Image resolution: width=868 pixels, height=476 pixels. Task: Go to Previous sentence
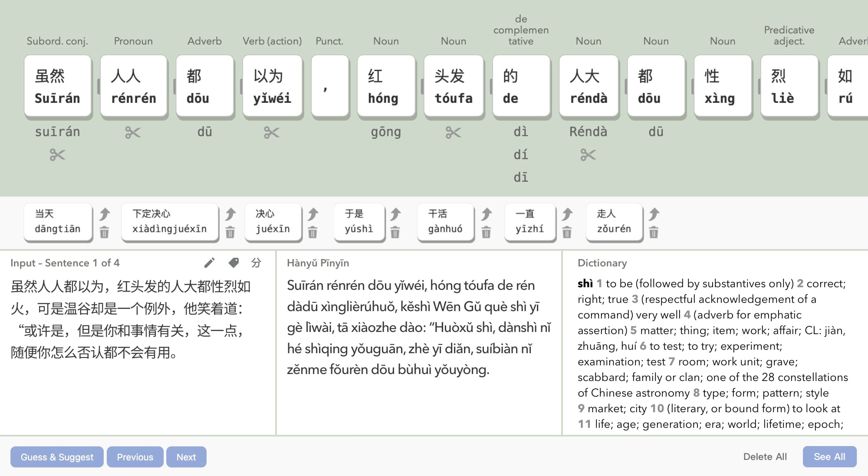tap(135, 457)
